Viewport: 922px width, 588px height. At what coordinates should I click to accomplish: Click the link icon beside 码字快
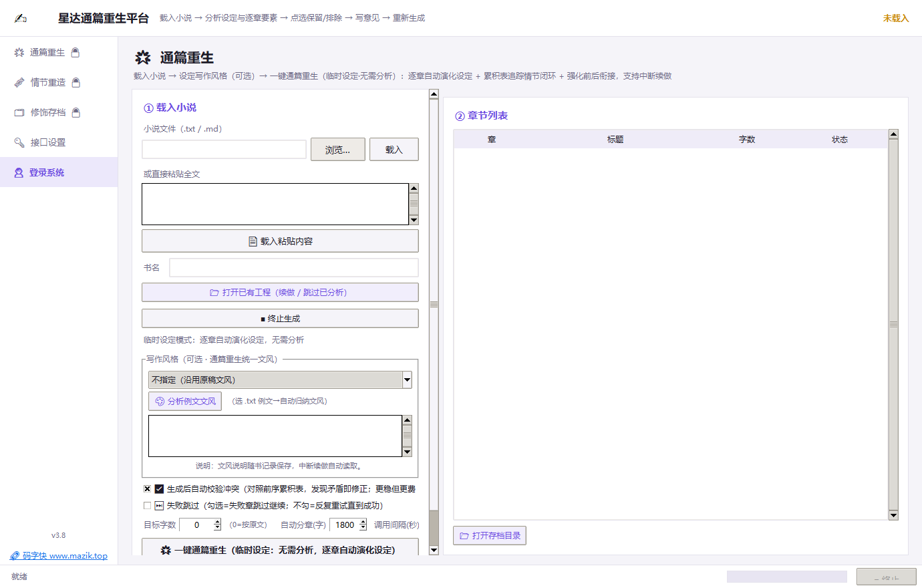[15, 556]
